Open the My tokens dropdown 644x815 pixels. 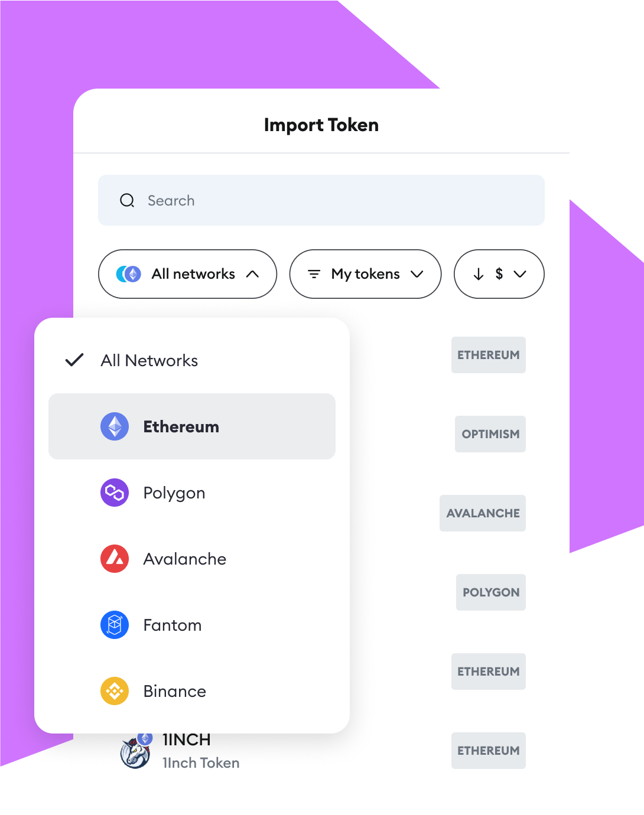coord(365,274)
